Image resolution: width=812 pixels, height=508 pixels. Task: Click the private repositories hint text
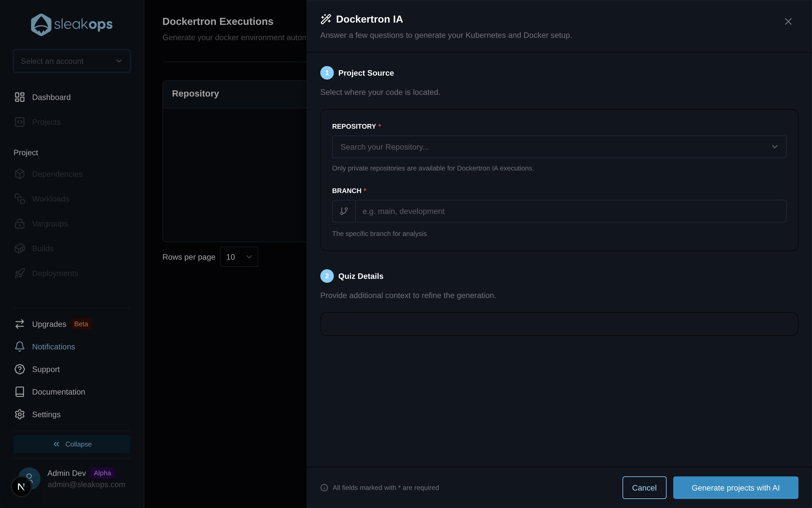coord(433,168)
